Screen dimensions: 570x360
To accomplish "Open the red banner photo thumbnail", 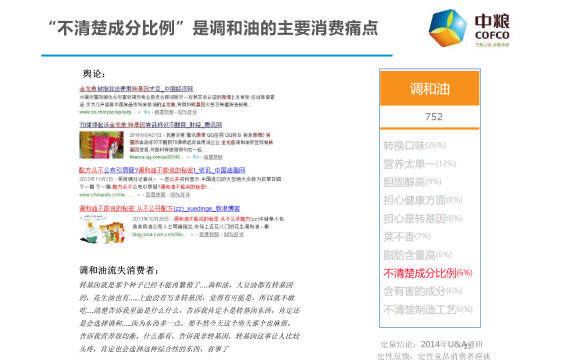I will coord(101,145).
